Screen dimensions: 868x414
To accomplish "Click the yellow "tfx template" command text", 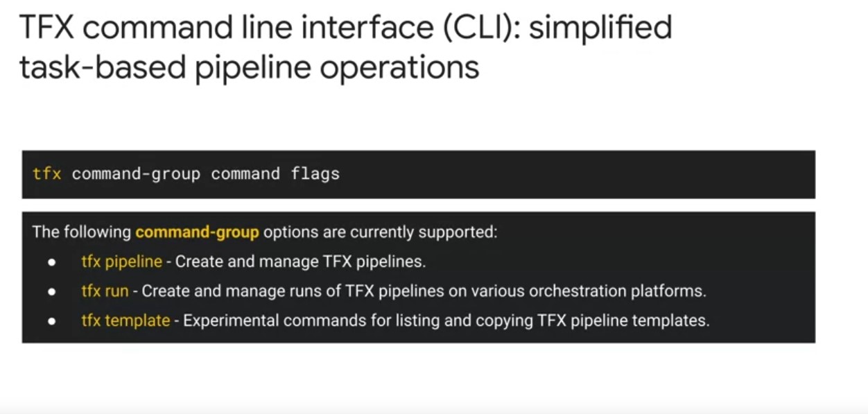I will coord(125,320).
